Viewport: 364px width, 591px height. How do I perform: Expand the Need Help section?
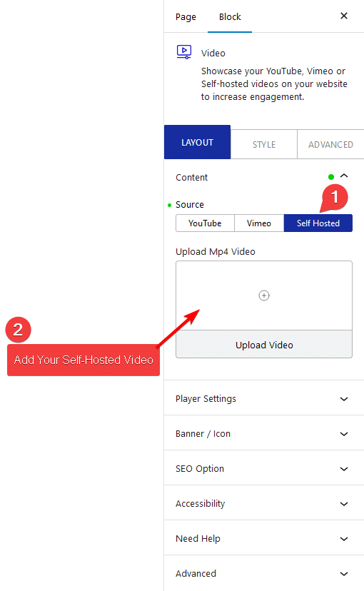point(264,538)
